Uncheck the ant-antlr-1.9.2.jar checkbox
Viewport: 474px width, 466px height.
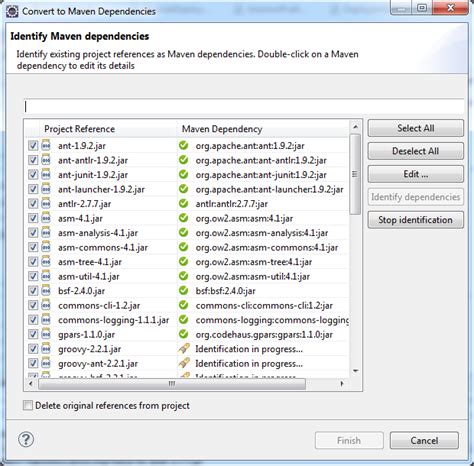pos(33,160)
